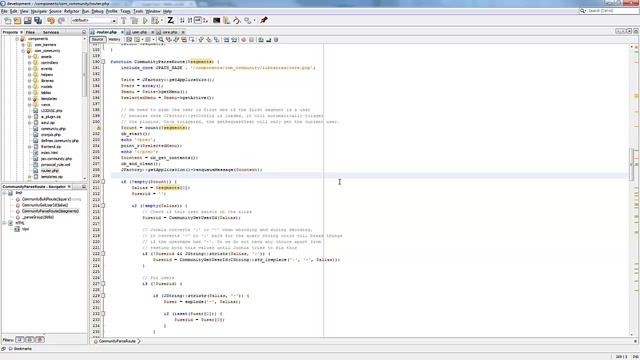This screenshot has height=360, width=640.
Task: Close the Navigator panel tab
Action: (69, 187)
